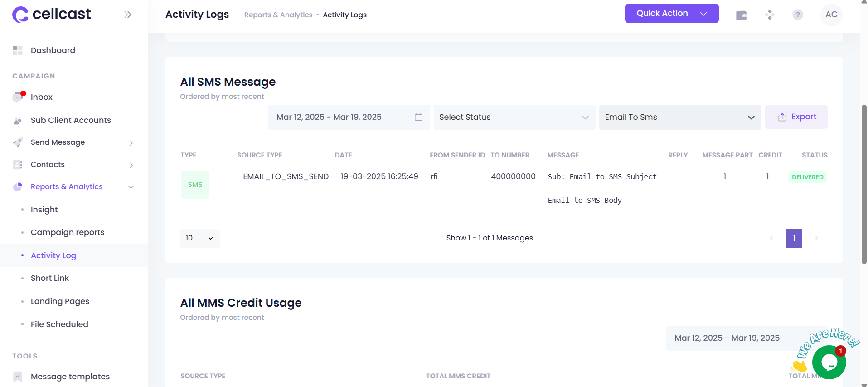This screenshot has width=868, height=387.
Task: Open Inbox in the sidebar
Action: tap(42, 97)
